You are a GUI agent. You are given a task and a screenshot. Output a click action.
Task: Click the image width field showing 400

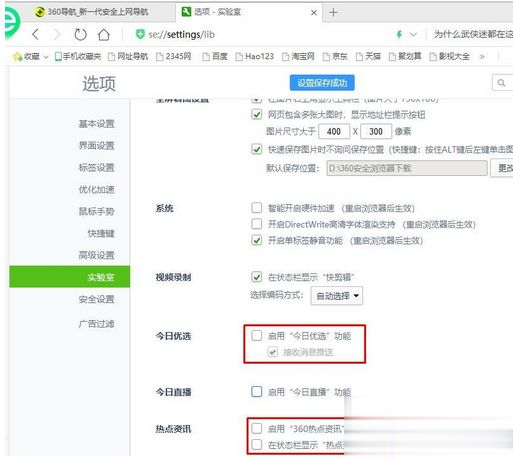(334, 132)
